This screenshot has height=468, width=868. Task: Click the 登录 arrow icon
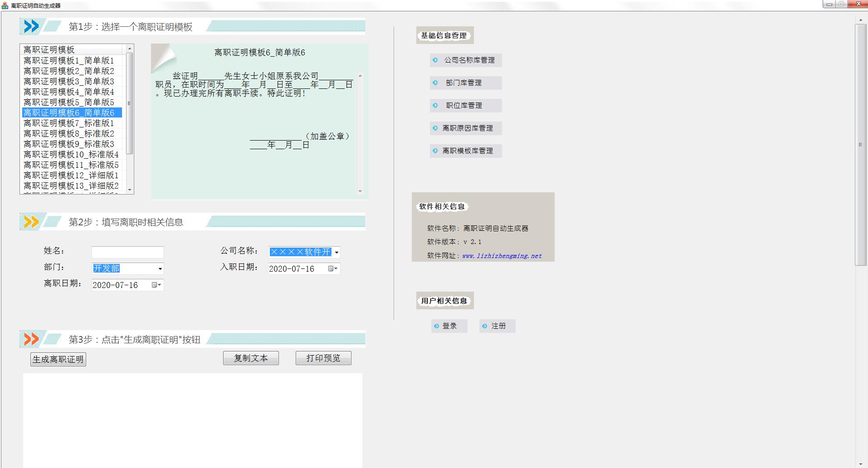[x=437, y=326]
